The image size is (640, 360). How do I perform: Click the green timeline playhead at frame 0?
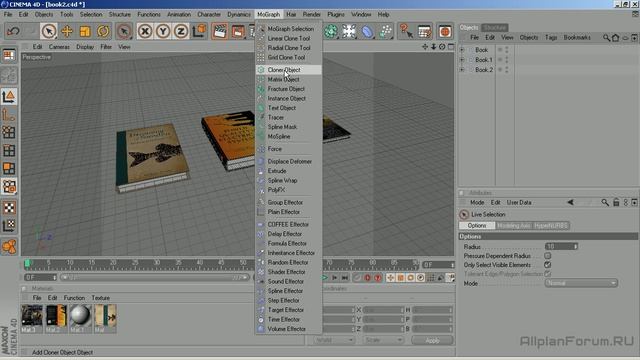point(27,264)
